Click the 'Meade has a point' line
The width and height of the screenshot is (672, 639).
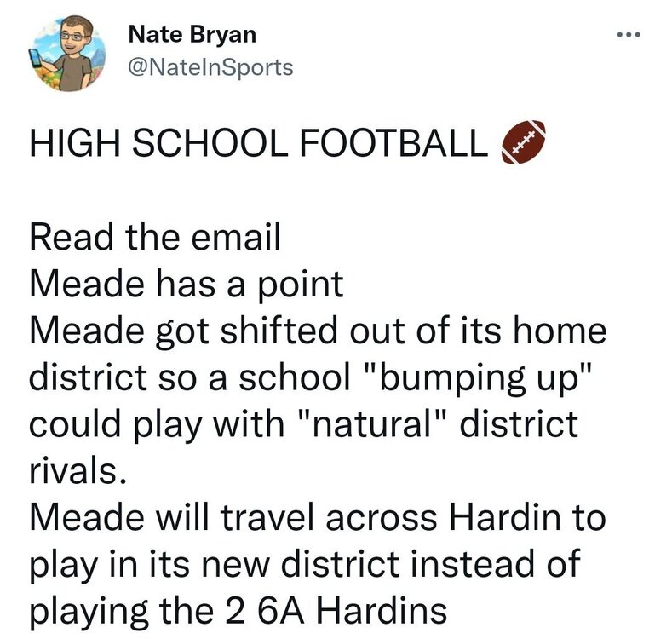[x=187, y=283]
